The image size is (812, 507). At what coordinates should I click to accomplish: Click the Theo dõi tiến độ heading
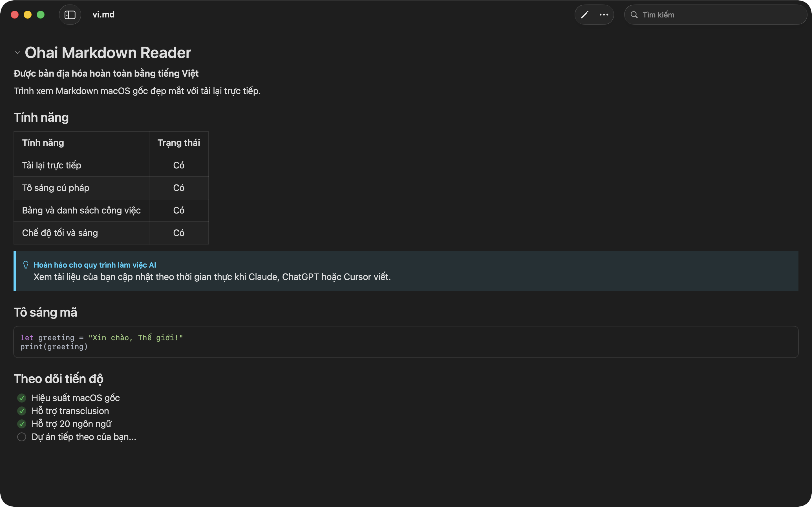(58, 379)
